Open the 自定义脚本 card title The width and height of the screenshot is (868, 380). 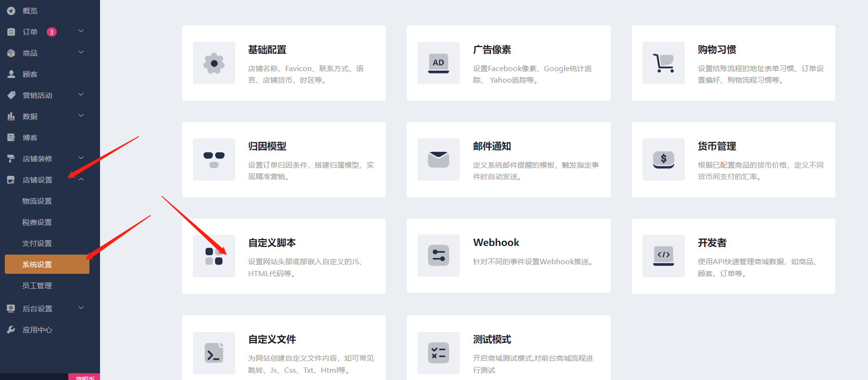click(x=272, y=243)
